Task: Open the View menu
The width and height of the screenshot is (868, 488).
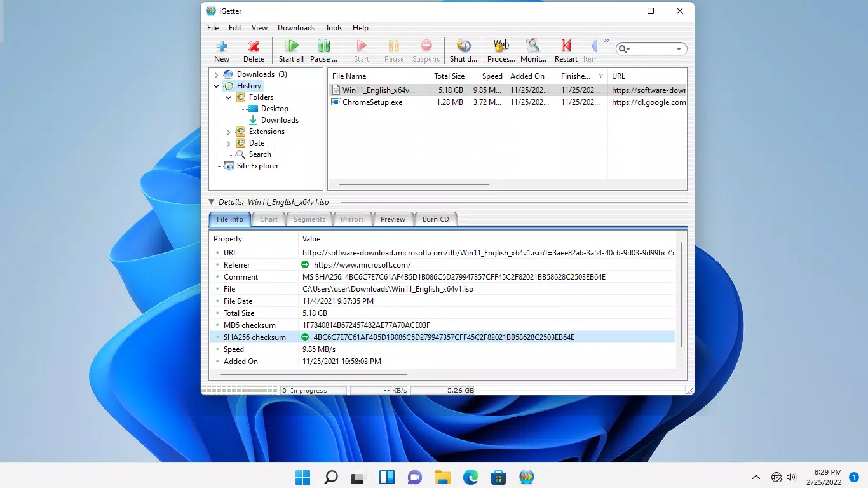Action: pos(259,28)
